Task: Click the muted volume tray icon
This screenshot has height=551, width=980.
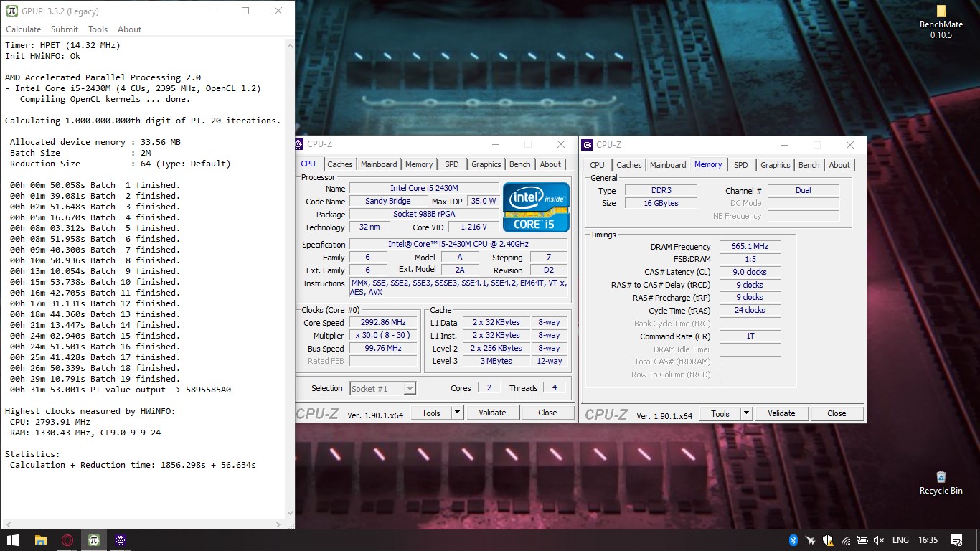Action: [880, 540]
